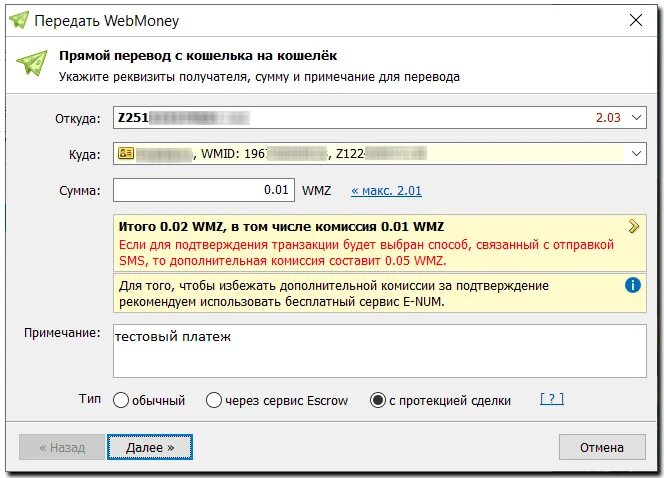Screen dimensions: 664x478
Task: Click the 2.03 balance value
Action: (x=608, y=118)
